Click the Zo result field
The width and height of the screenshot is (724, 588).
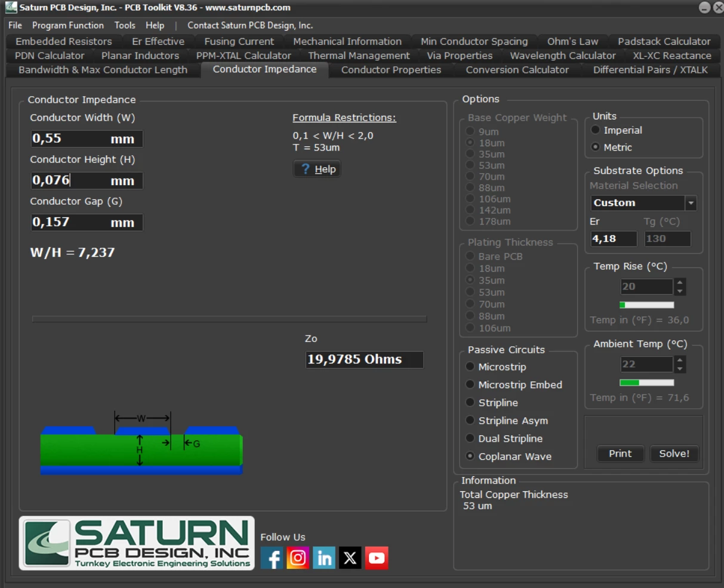365,359
